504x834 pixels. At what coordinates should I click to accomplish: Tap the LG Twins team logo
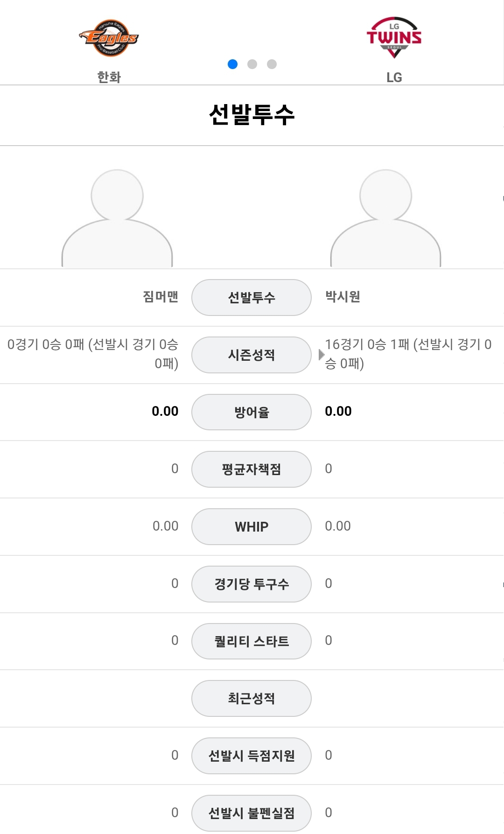(394, 38)
